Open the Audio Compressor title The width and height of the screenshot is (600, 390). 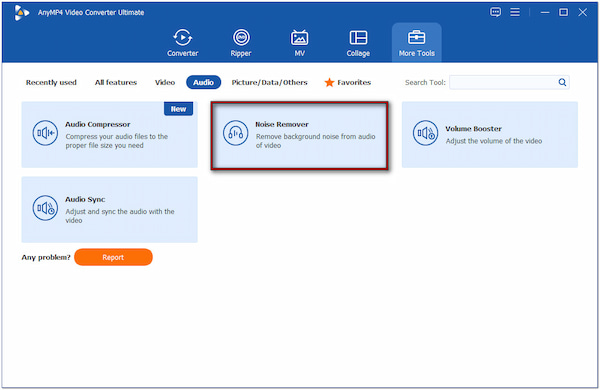[98, 124]
